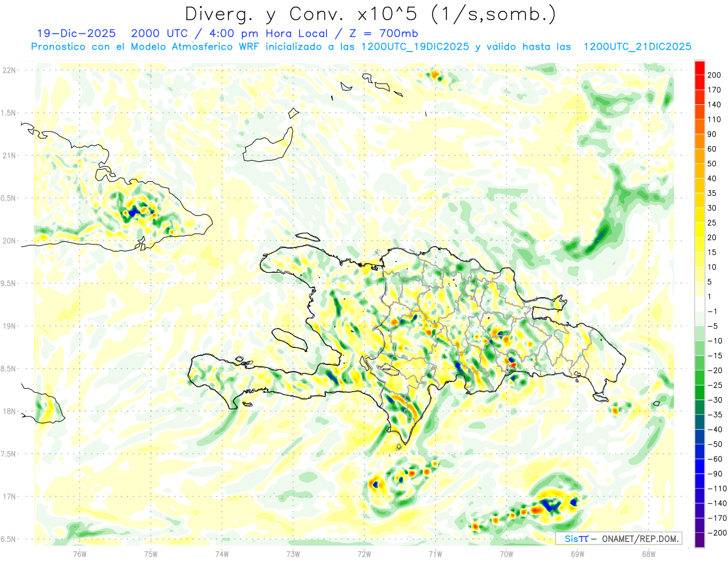Click the purple bottom swatch of color scale
The width and height of the screenshot is (728, 562).
coord(699,540)
